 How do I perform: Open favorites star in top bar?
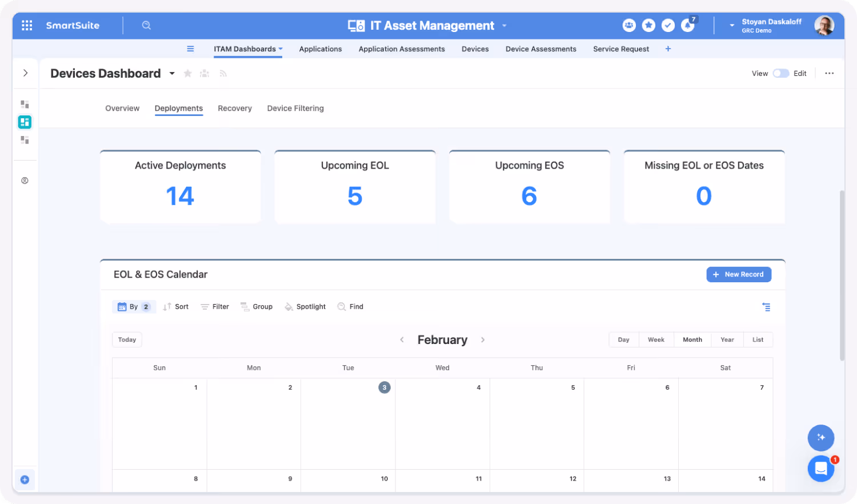[x=648, y=25]
